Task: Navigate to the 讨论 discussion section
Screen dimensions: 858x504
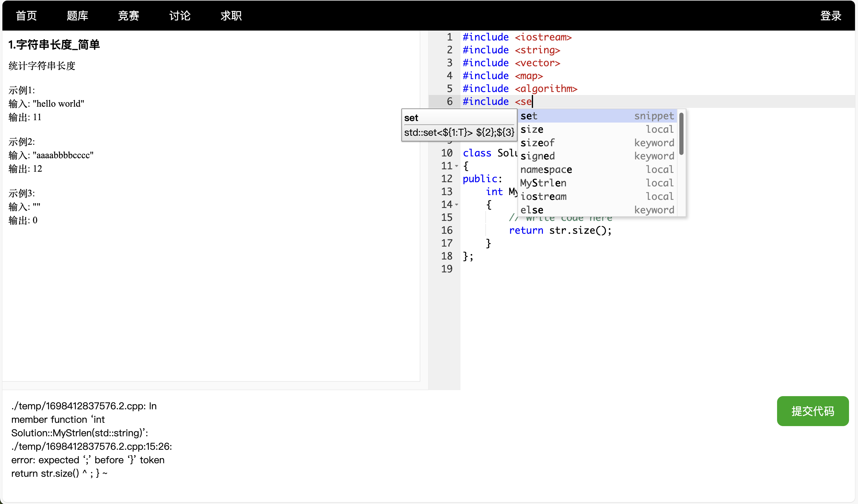Action: (180, 16)
